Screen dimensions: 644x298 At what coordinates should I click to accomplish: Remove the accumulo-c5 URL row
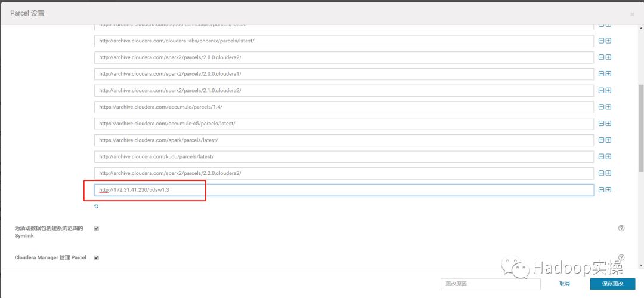(601, 124)
